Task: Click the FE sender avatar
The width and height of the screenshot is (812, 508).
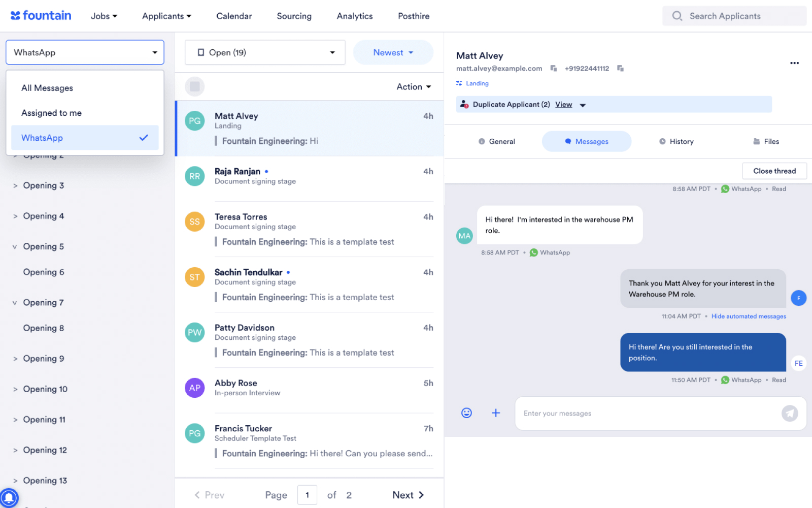Action: [x=798, y=363]
